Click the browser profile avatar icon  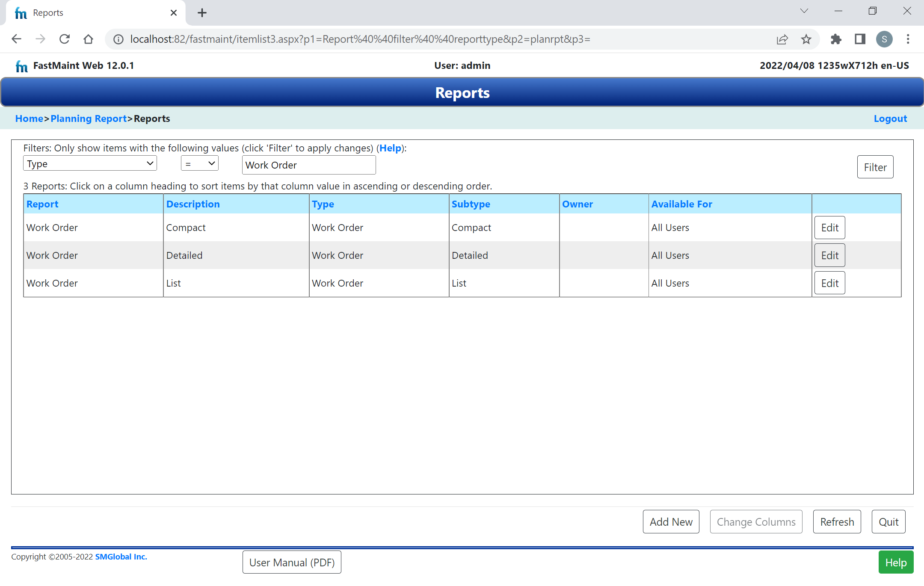click(x=884, y=38)
